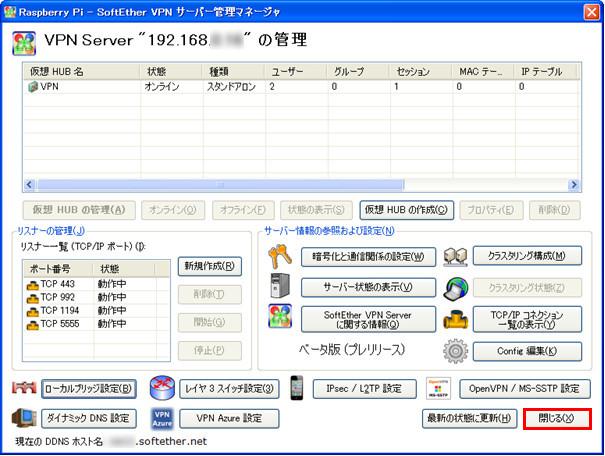This screenshot has width=605, height=456.
Task: Open クラスタリング構成(M)
Action: (x=527, y=256)
